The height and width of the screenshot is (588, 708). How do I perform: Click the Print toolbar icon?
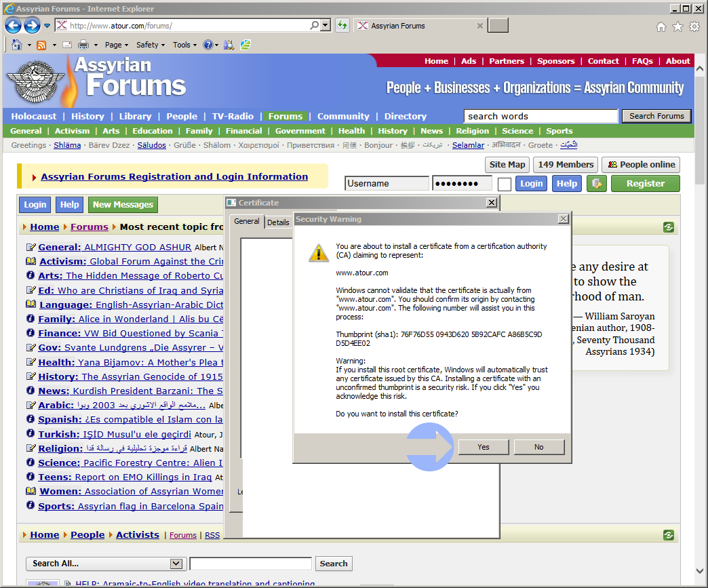click(x=83, y=45)
